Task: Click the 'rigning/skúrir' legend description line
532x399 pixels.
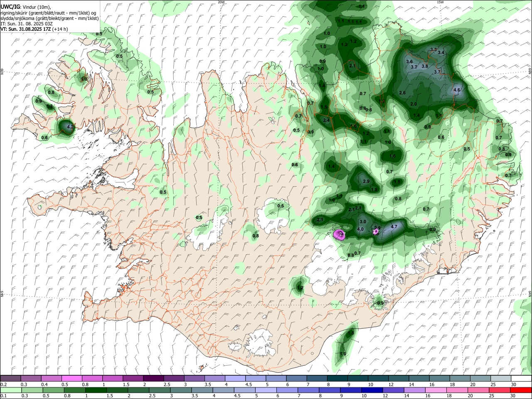Action: pos(48,13)
